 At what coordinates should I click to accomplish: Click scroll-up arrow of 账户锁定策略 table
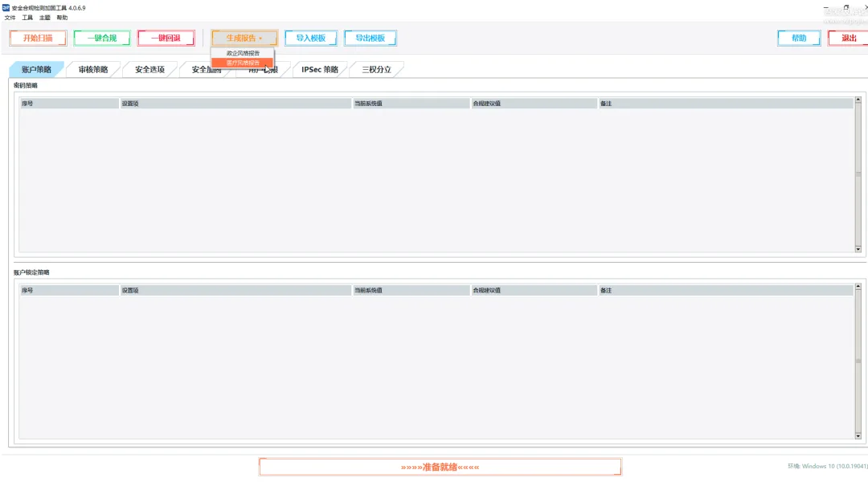858,287
